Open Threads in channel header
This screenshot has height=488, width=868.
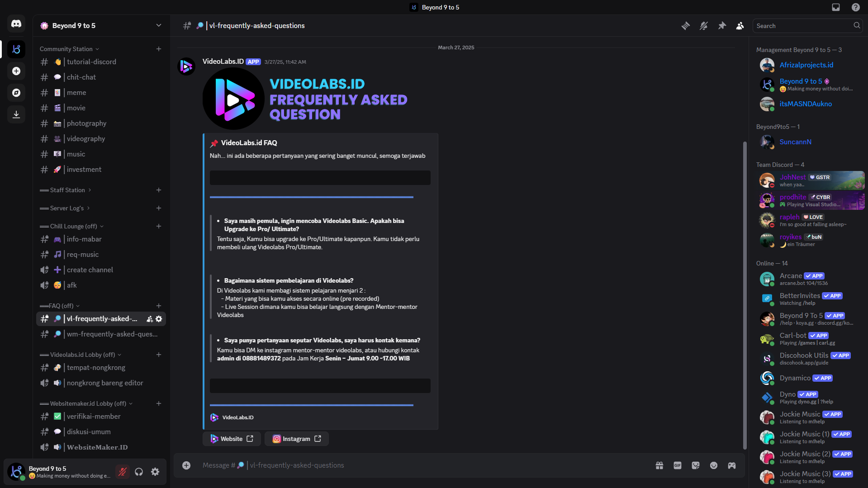[686, 26]
